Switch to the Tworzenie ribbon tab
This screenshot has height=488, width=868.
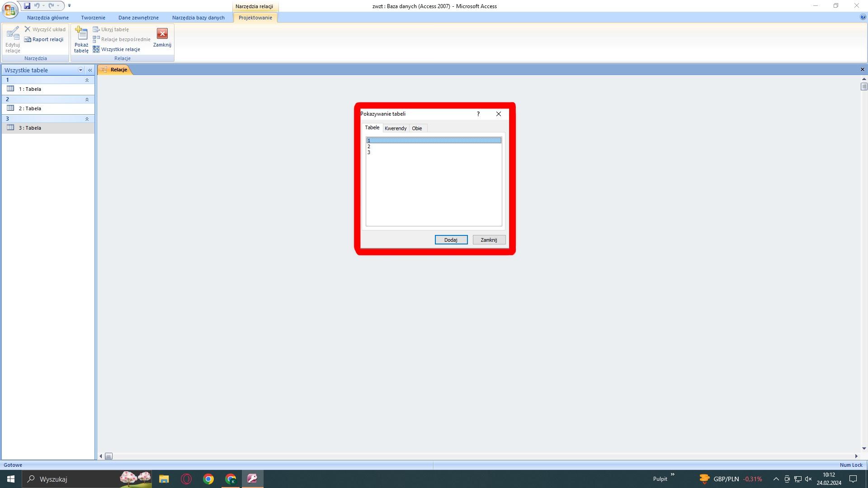click(93, 18)
